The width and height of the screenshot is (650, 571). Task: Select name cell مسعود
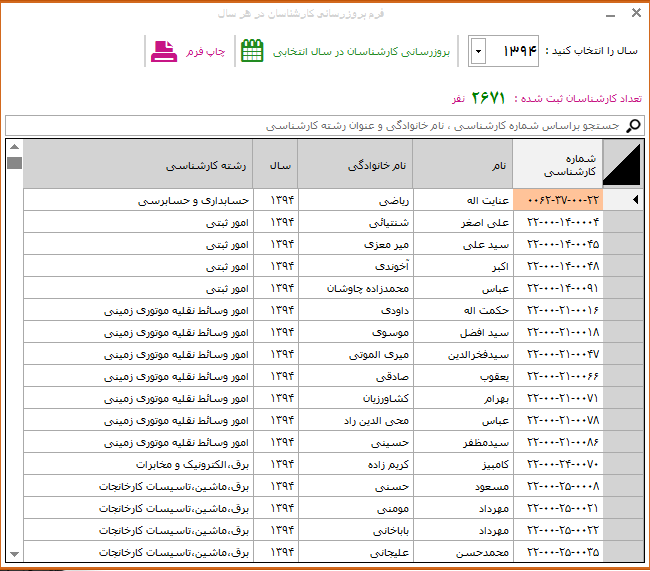point(463,486)
